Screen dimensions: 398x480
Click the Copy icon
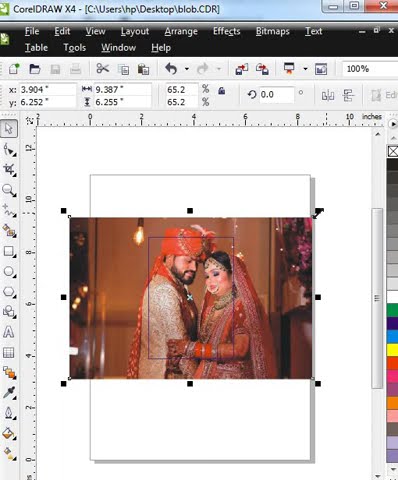tap(124, 69)
